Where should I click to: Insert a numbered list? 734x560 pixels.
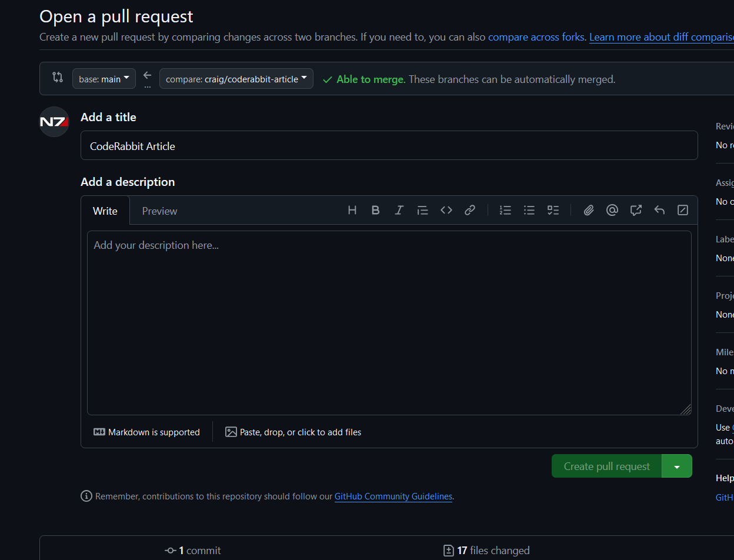[x=505, y=210]
